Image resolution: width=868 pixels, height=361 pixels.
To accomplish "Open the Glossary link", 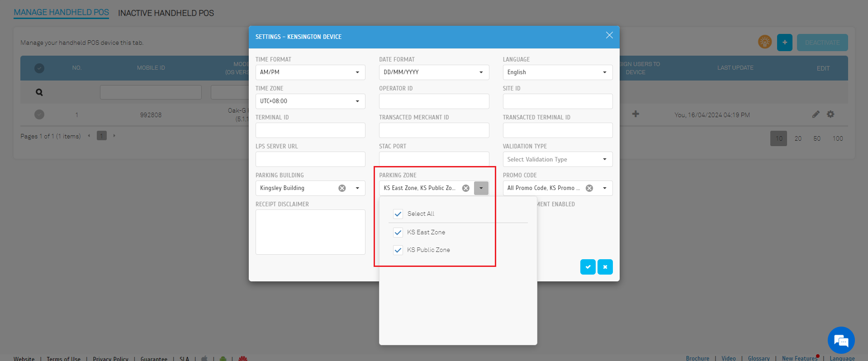I will coord(759,358).
